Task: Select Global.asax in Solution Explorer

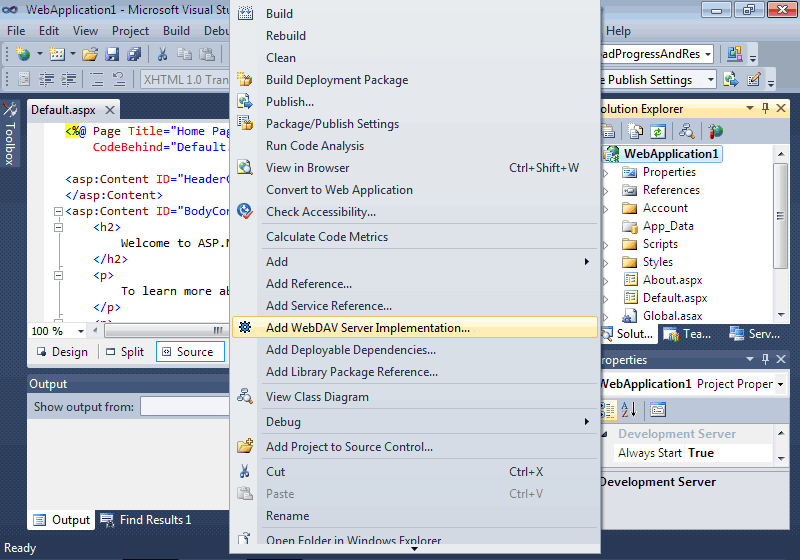Action: coord(663,316)
